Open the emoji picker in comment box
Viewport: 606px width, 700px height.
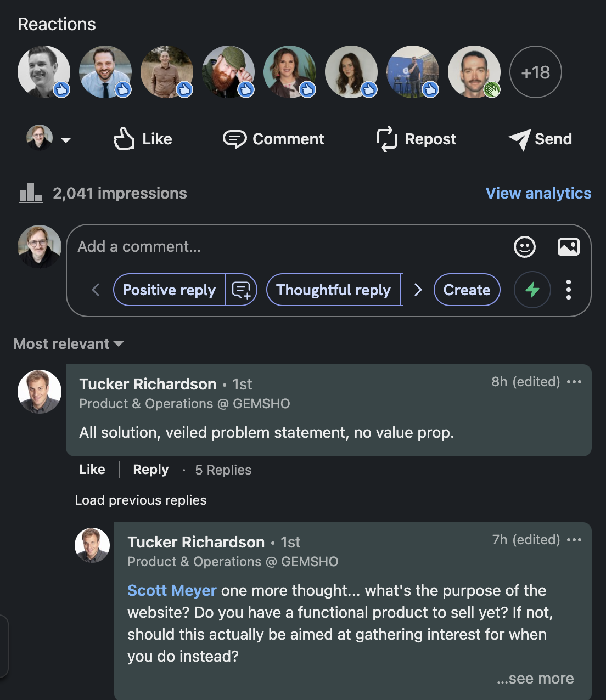[525, 247]
